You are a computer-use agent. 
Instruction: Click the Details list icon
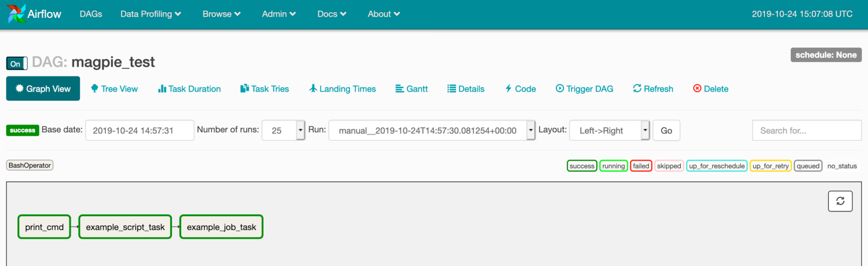pyautogui.click(x=451, y=89)
